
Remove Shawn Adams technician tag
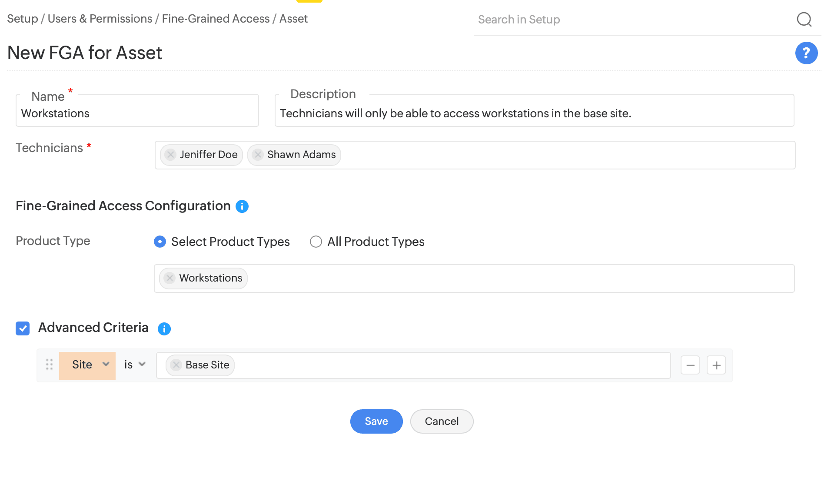[x=258, y=155]
